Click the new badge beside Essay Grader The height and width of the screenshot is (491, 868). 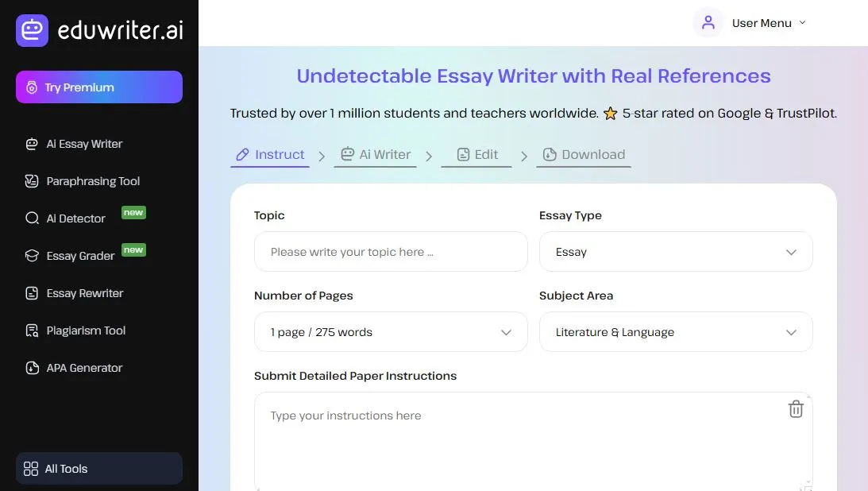click(x=133, y=249)
